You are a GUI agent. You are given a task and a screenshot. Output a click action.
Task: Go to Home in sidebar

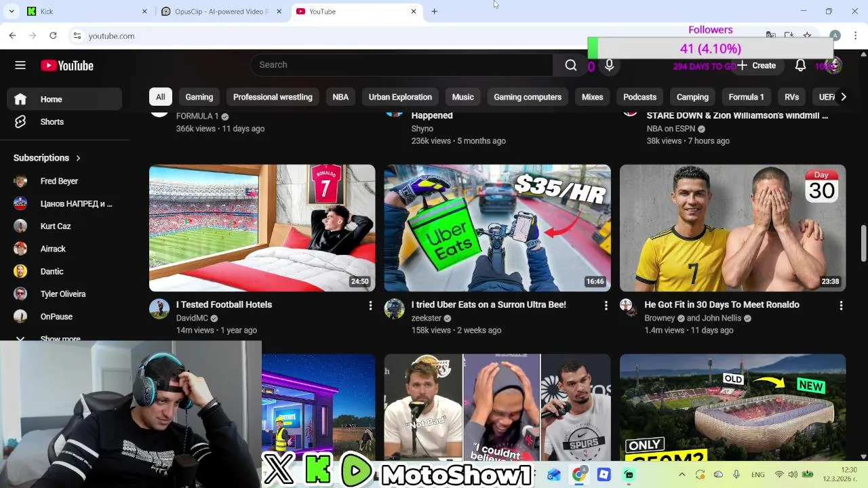point(64,99)
